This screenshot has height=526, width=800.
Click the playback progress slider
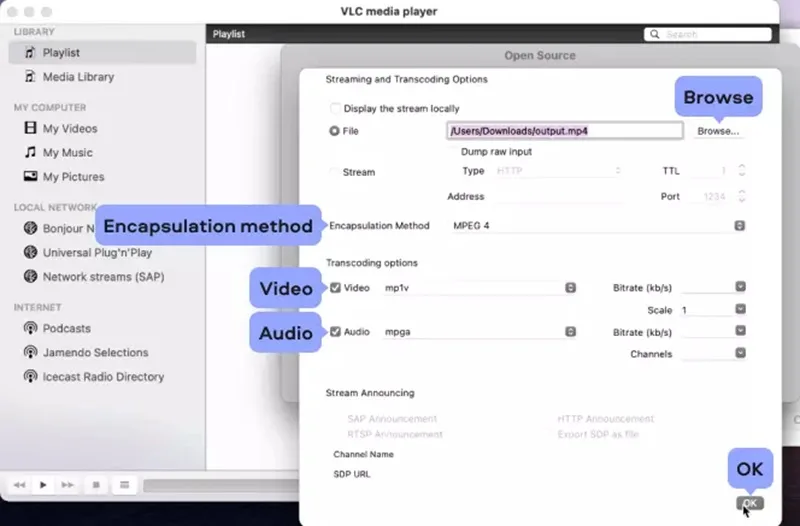pos(220,485)
